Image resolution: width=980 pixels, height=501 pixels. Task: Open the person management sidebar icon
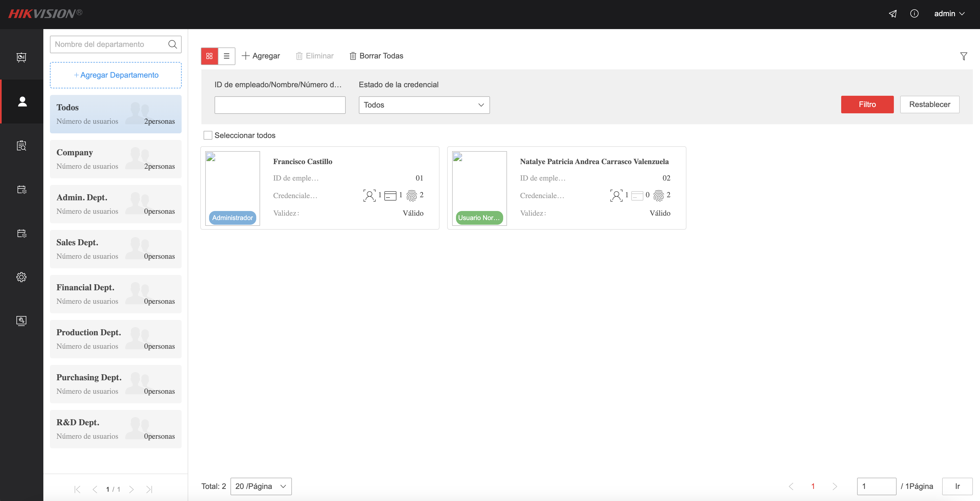[22, 101]
